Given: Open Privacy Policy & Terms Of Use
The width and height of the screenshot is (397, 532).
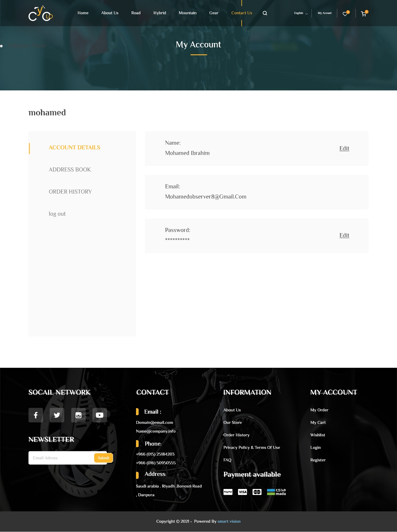Looking at the screenshot, I should (x=251, y=447).
